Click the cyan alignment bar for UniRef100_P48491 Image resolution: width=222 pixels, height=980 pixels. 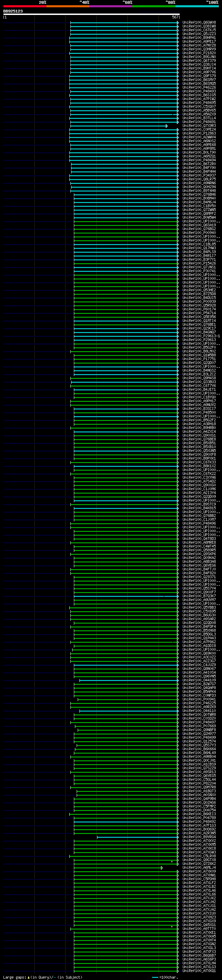point(124,122)
